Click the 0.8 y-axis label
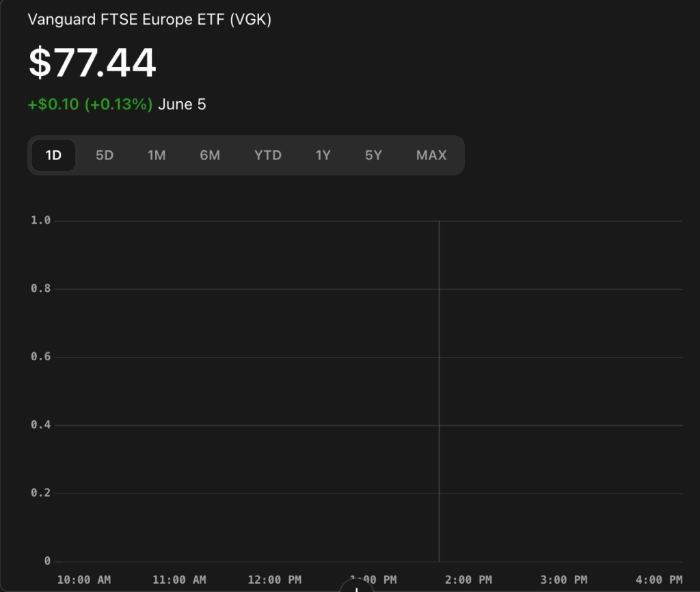The image size is (700, 592). pyautogui.click(x=40, y=288)
